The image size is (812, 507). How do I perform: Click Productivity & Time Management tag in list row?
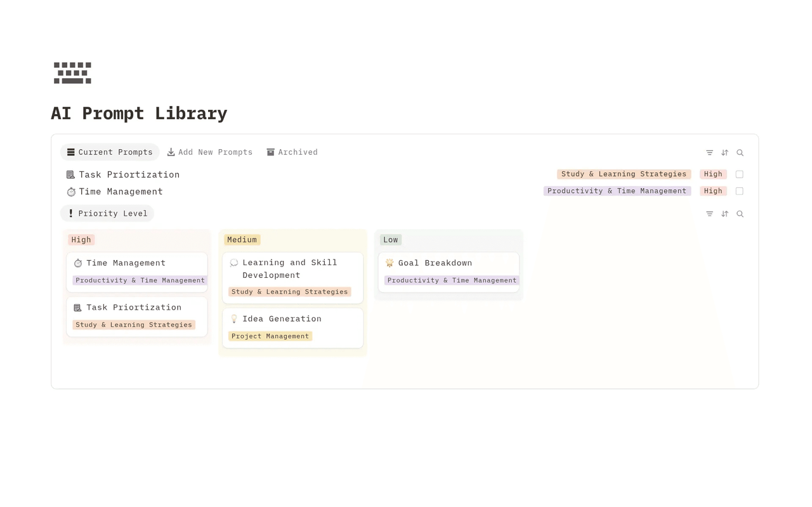pos(617,191)
